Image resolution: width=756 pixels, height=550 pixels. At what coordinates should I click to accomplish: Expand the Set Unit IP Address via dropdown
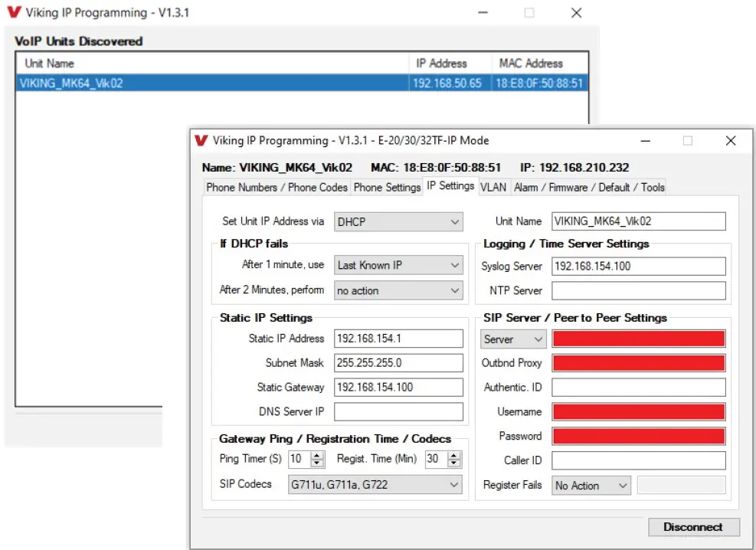(398, 221)
